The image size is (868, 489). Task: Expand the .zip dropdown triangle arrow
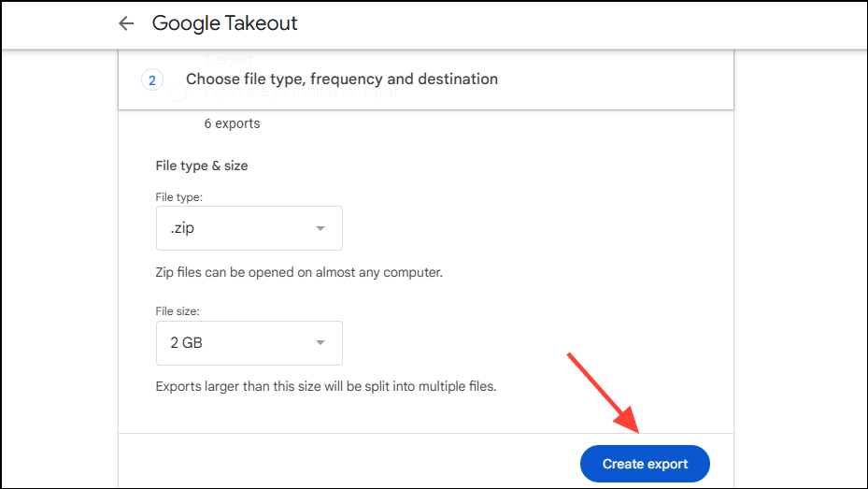320,228
